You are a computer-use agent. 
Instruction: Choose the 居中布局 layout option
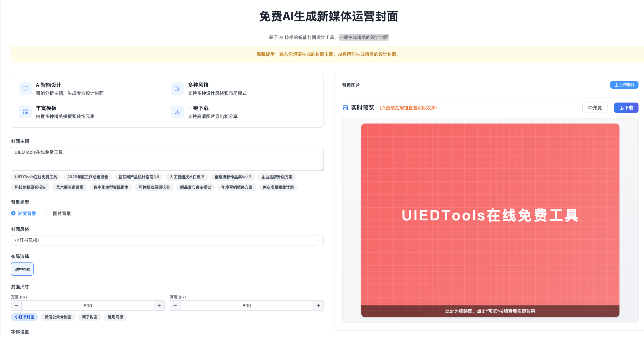tap(22, 269)
